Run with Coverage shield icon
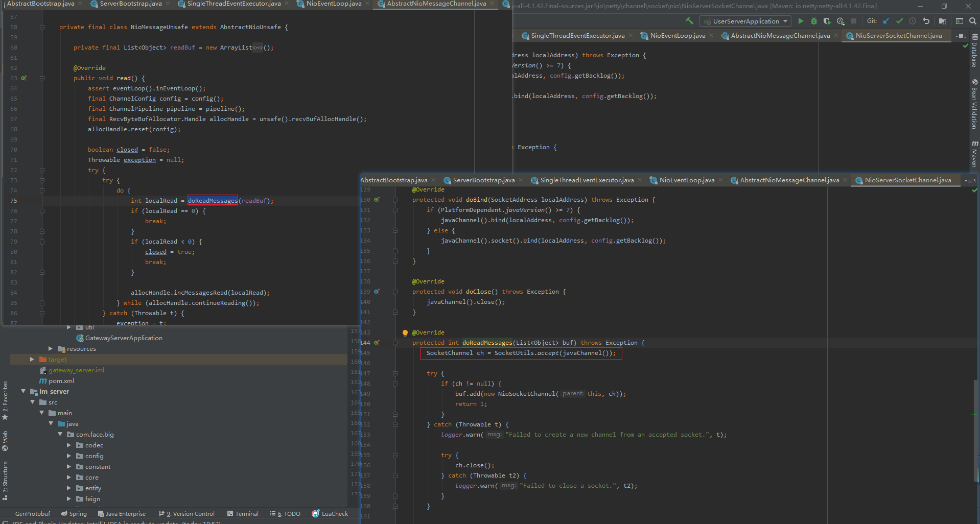980x524 pixels. tap(827, 21)
